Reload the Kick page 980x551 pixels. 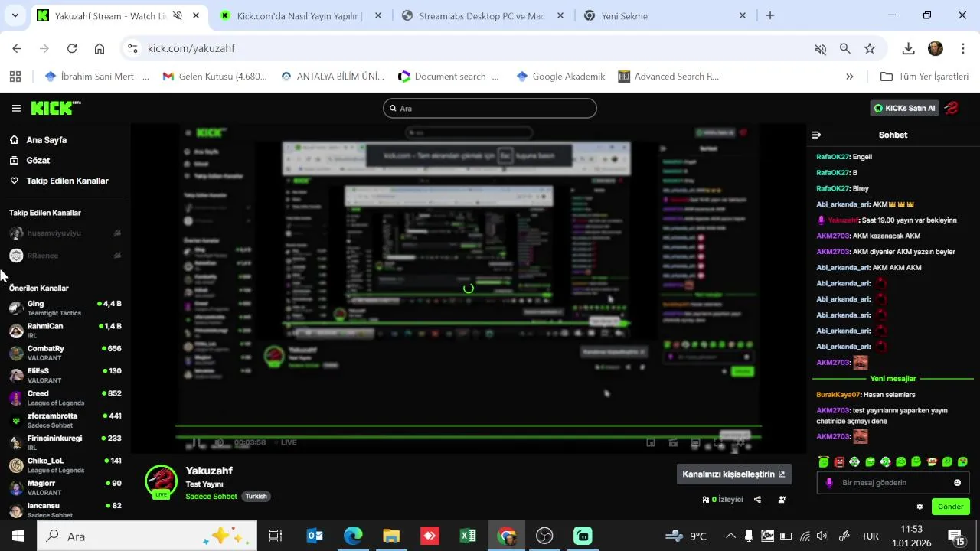pyautogui.click(x=72, y=48)
